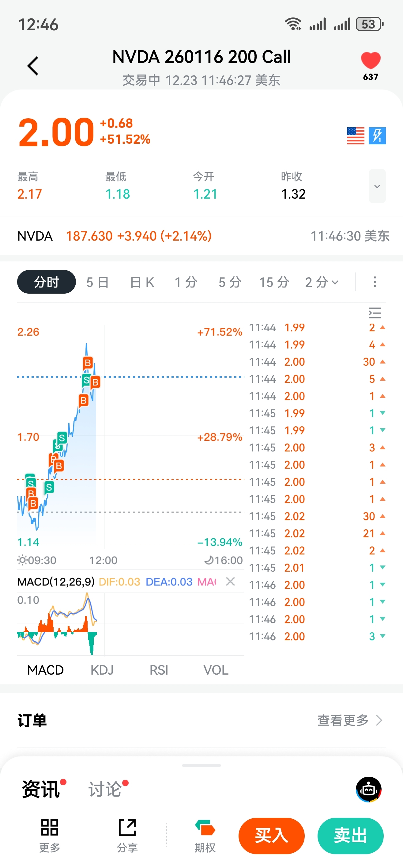
Task: Switch indicator to KDJ
Action: point(102,670)
